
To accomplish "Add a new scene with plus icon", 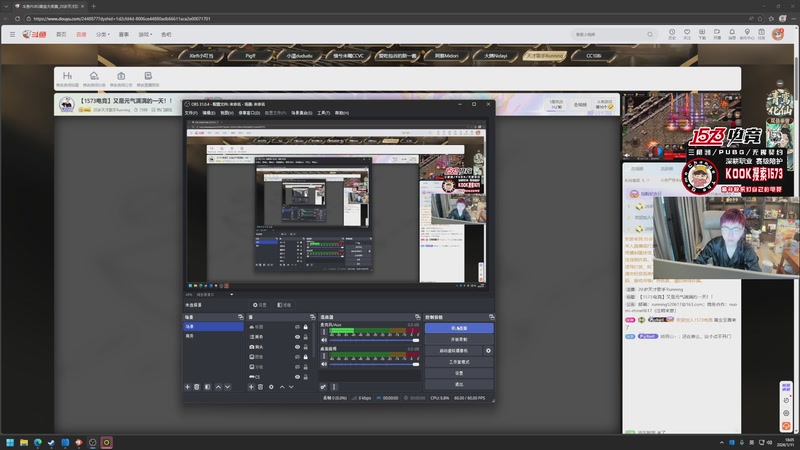I will pos(187,387).
